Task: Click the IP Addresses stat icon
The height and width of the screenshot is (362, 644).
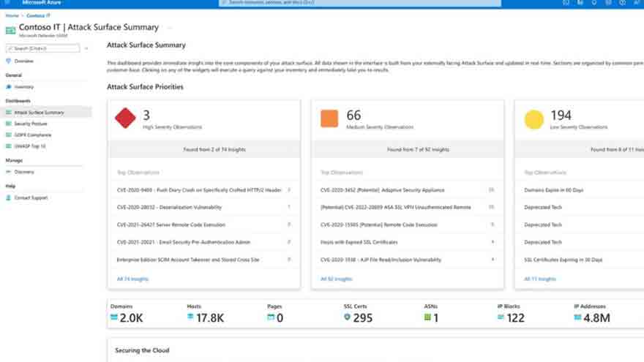Action: [577, 317]
